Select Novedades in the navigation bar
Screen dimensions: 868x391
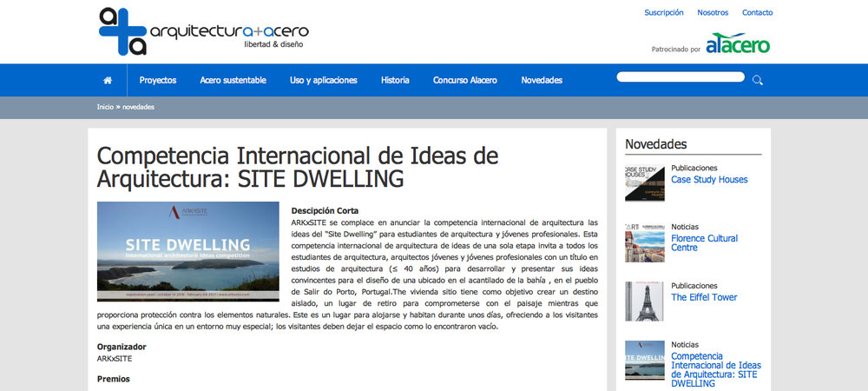tap(542, 80)
